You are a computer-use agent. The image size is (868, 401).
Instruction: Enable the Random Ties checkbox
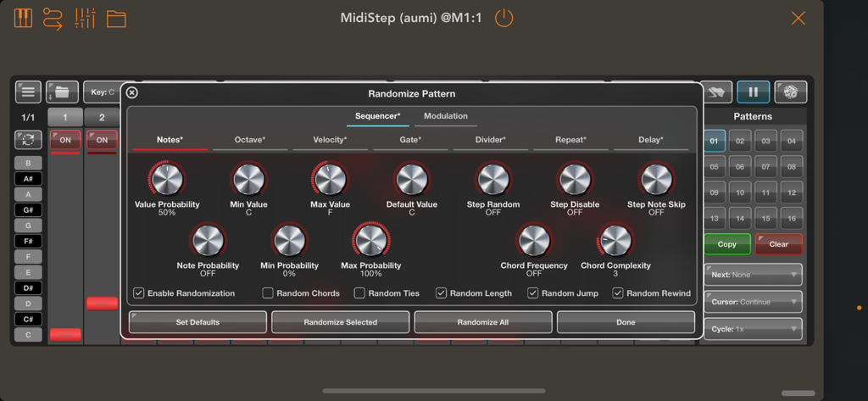click(x=359, y=293)
